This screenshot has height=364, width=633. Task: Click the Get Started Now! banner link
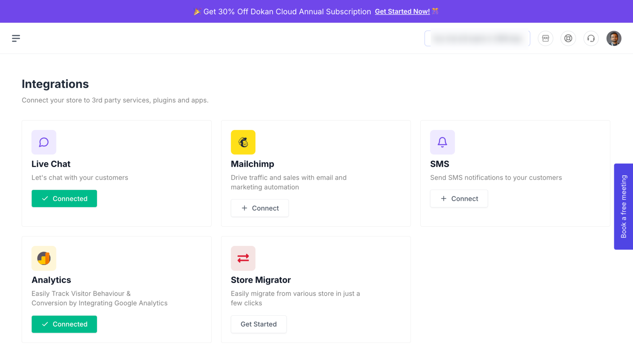point(402,12)
